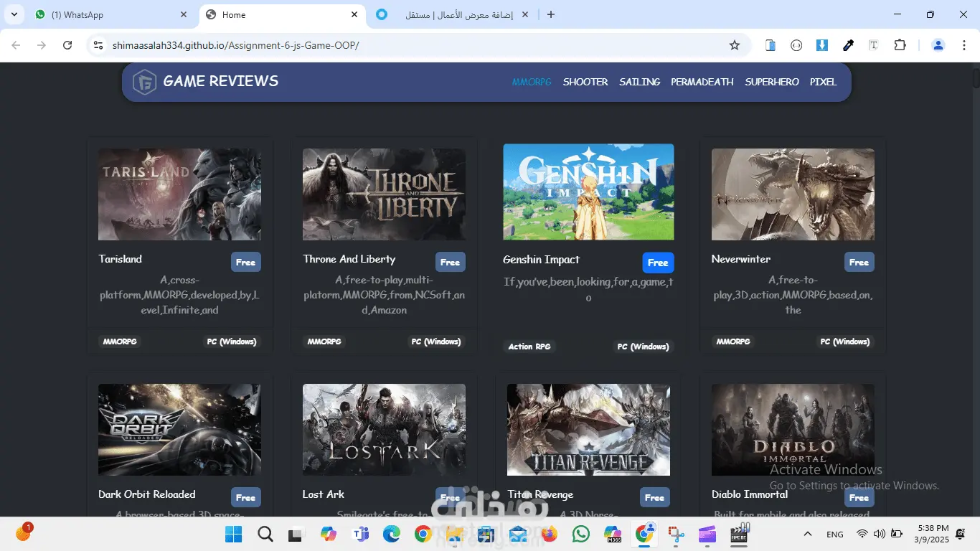
Task: Close the Home tab
Action: pos(354,14)
